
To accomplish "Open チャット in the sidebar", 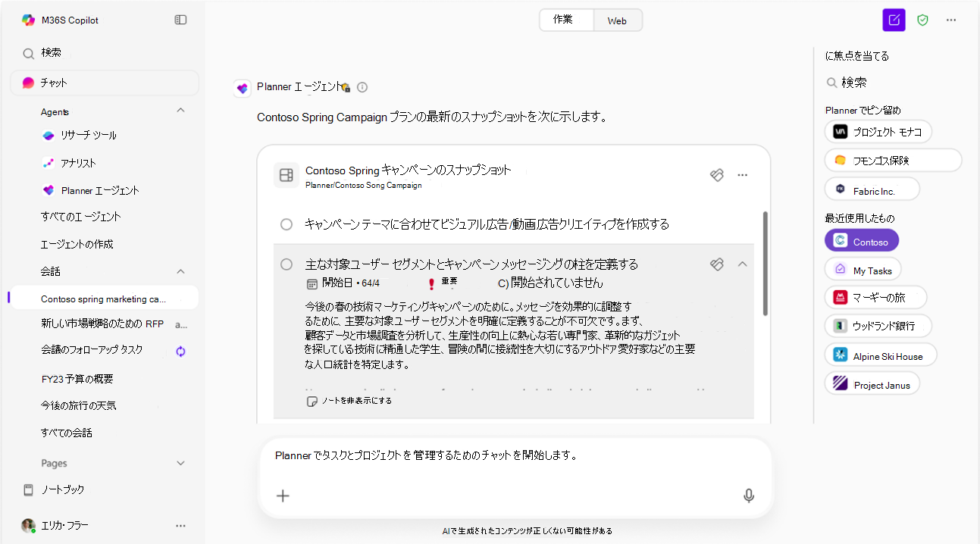I will click(105, 83).
